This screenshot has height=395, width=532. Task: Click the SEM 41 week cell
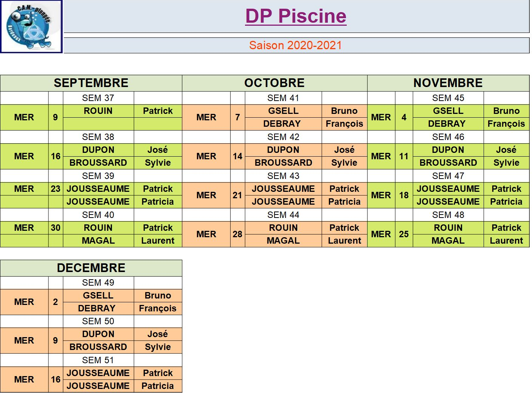click(x=283, y=98)
